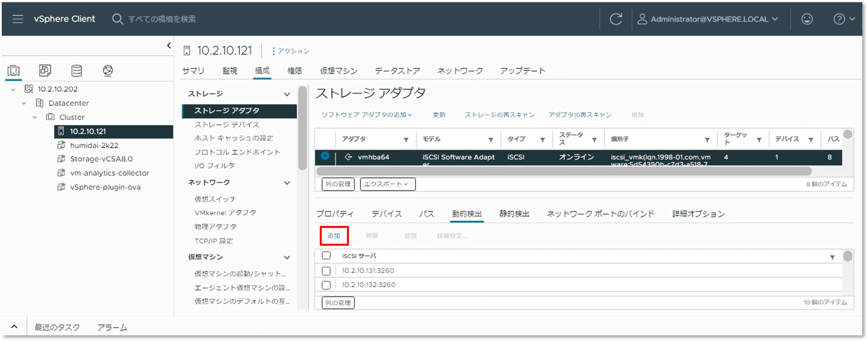Open the ソフトウェア アダプタの追加 dropdown

pos(367,115)
